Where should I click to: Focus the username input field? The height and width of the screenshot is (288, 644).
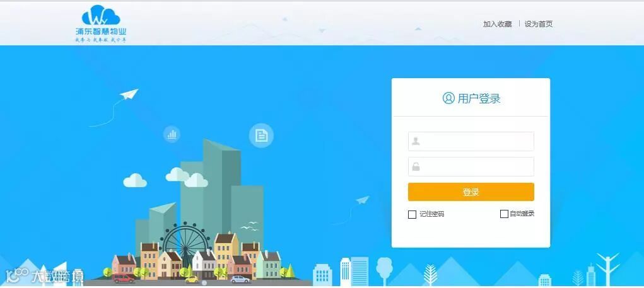click(471, 142)
